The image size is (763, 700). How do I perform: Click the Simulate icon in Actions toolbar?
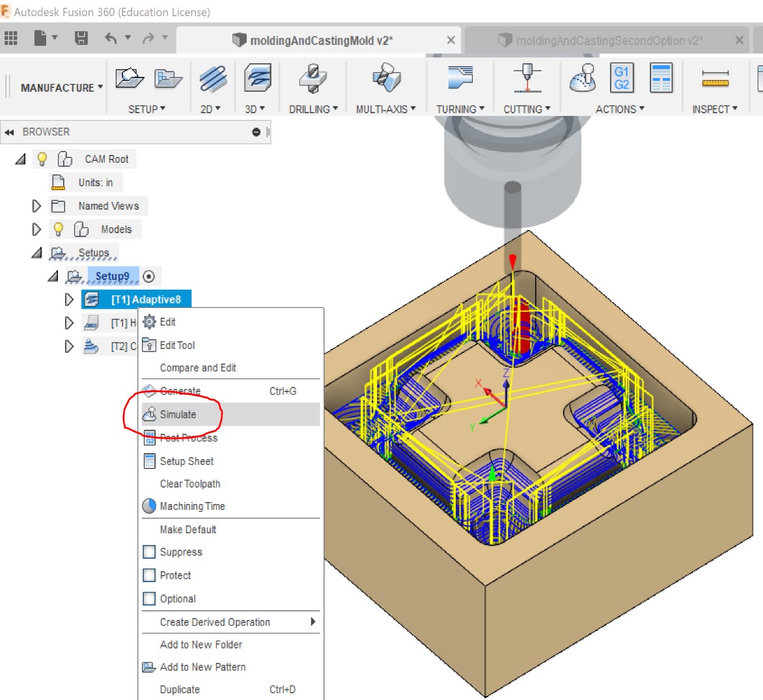(583, 78)
